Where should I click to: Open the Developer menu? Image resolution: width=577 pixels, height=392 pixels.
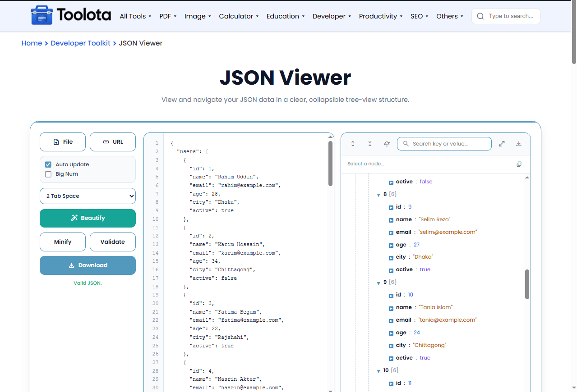coord(332,16)
